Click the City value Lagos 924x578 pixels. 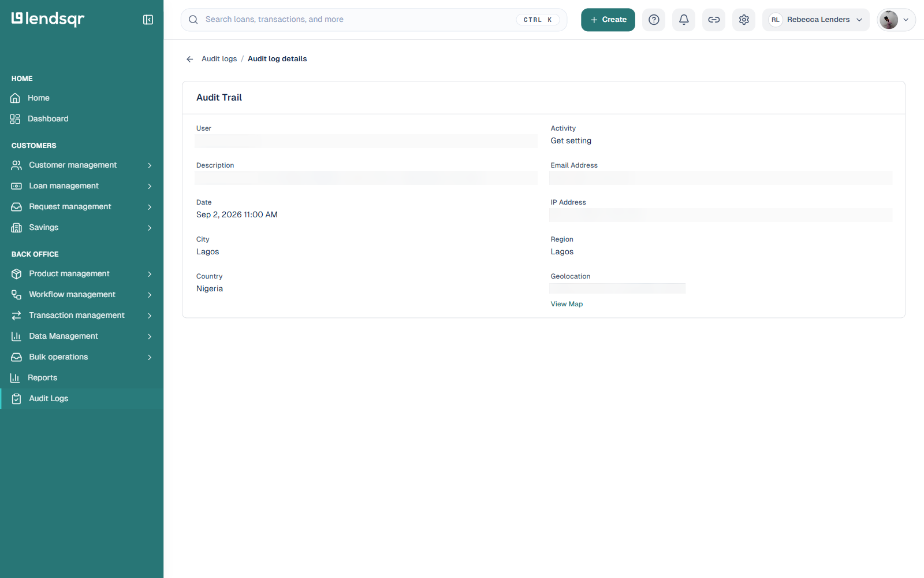pos(207,251)
